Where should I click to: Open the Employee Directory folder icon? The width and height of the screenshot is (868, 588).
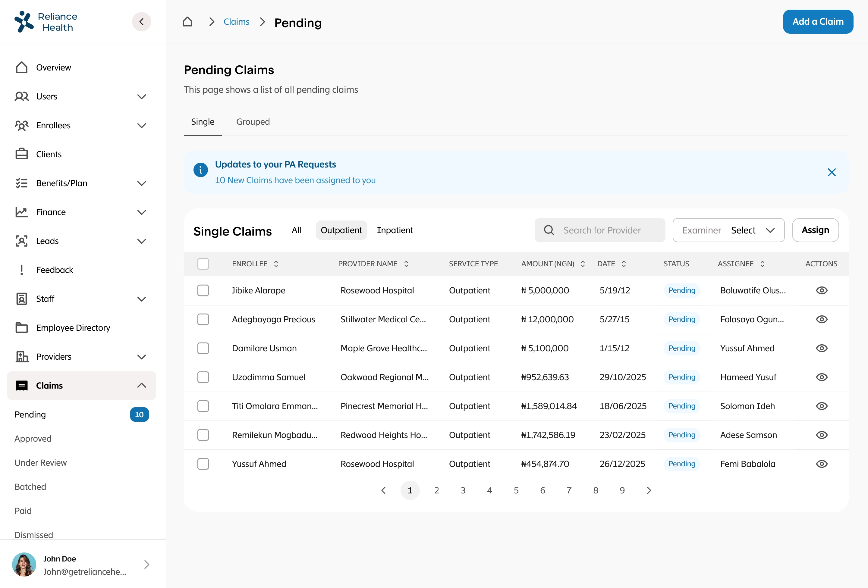22,328
